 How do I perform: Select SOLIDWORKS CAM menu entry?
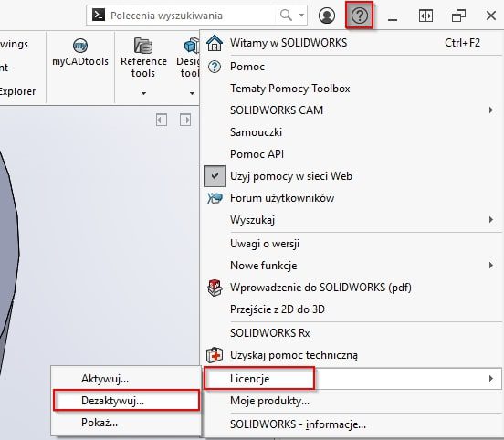(352, 110)
